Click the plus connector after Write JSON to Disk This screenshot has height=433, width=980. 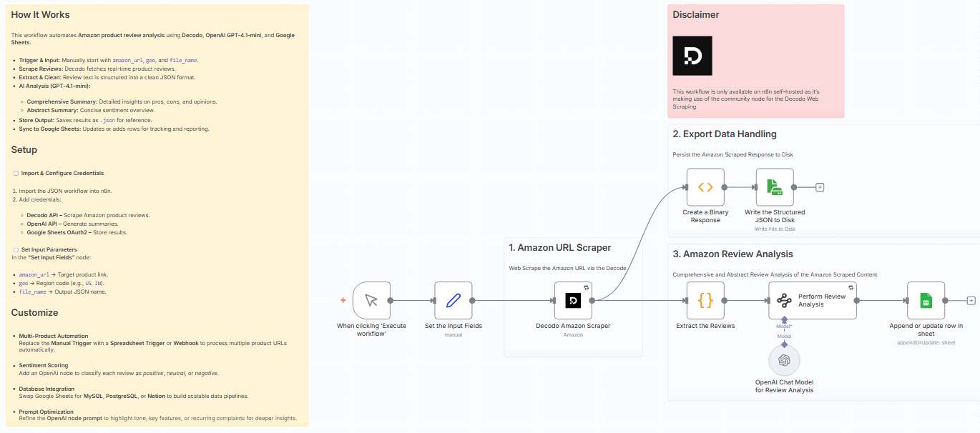(x=819, y=186)
